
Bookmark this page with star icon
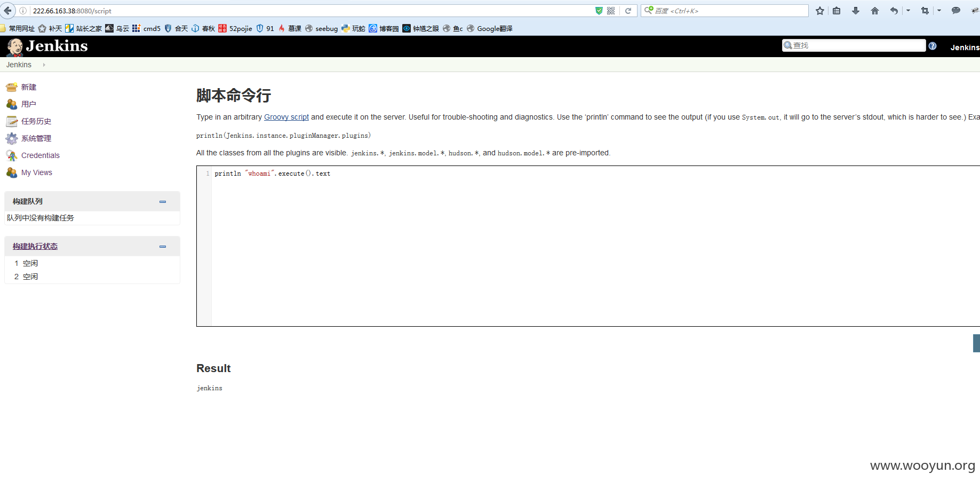pyautogui.click(x=820, y=11)
